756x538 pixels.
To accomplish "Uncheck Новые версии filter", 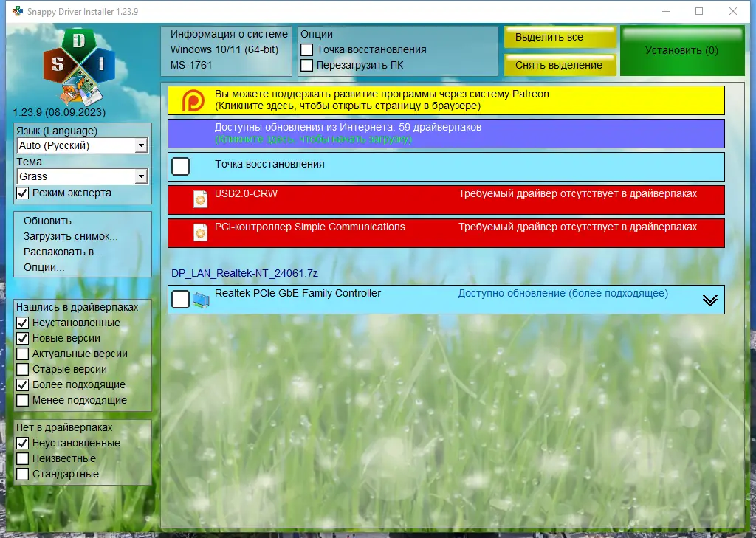I will 23,338.
